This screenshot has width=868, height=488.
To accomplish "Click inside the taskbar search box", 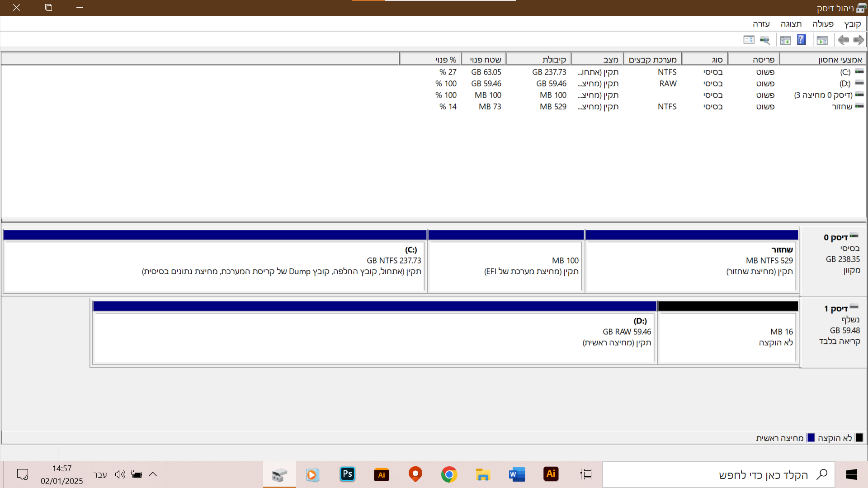I will (719, 474).
